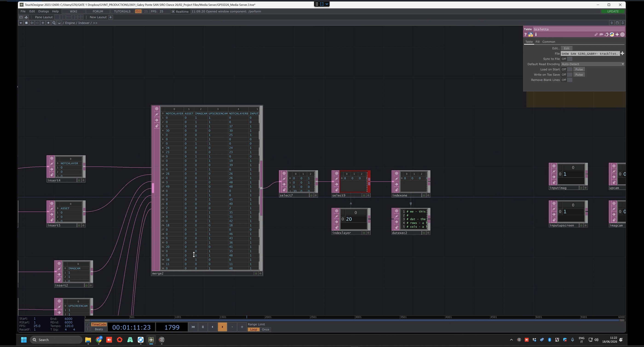Open Python help icon for Scaletta
The width and height of the screenshot is (644, 347).
[x=531, y=35]
